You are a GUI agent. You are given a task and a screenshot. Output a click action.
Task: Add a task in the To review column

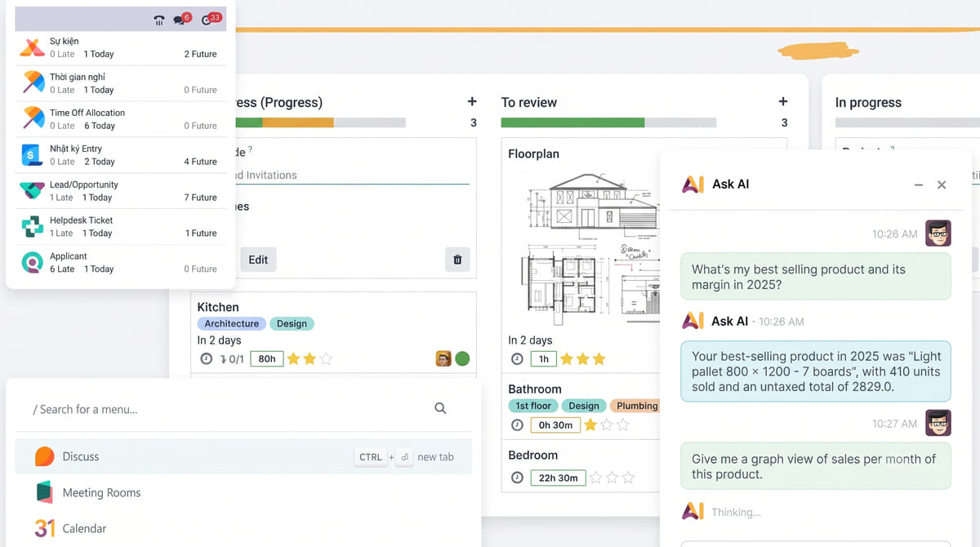783,101
